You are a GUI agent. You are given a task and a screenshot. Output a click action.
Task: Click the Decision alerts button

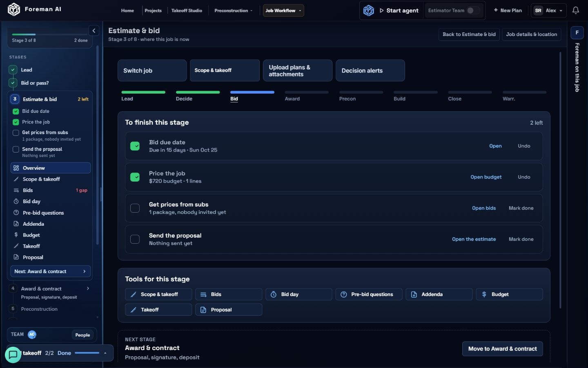(370, 70)
